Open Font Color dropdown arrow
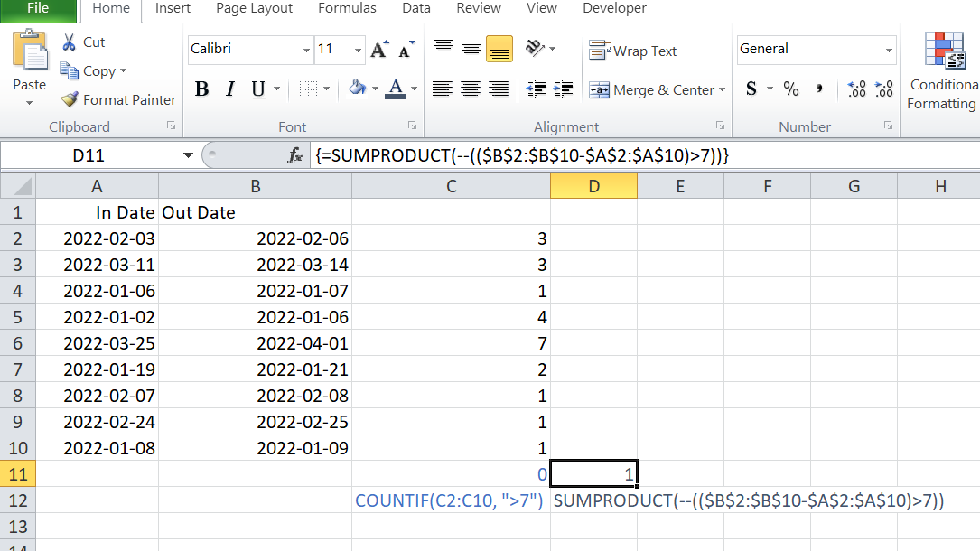 (414, 89)
